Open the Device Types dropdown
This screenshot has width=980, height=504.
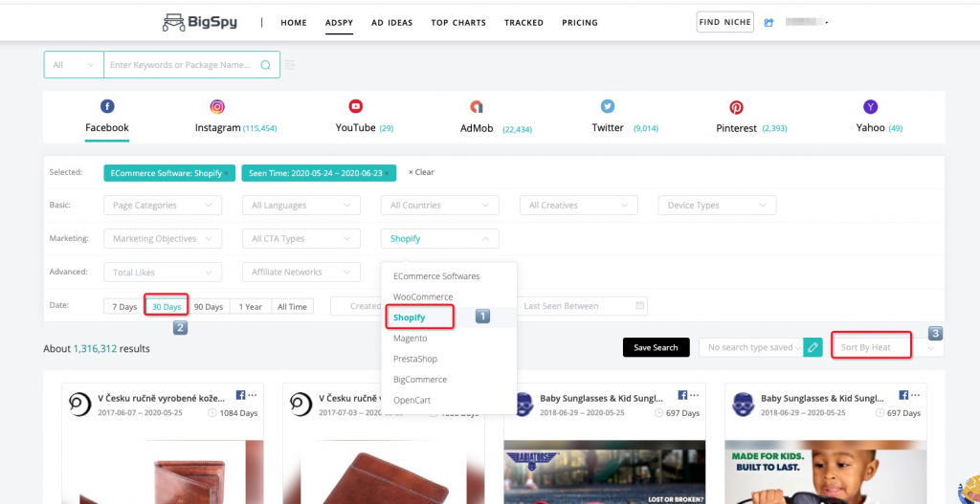718,206
